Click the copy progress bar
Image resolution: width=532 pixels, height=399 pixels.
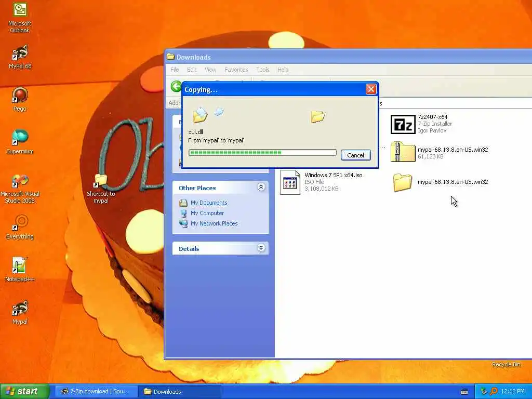click(x=262, y=153)
